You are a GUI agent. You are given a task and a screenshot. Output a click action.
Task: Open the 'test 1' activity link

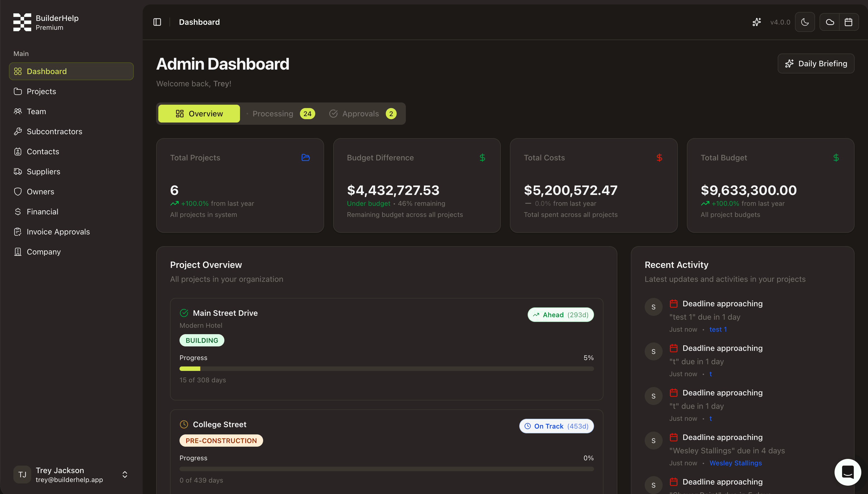[718, 329]
